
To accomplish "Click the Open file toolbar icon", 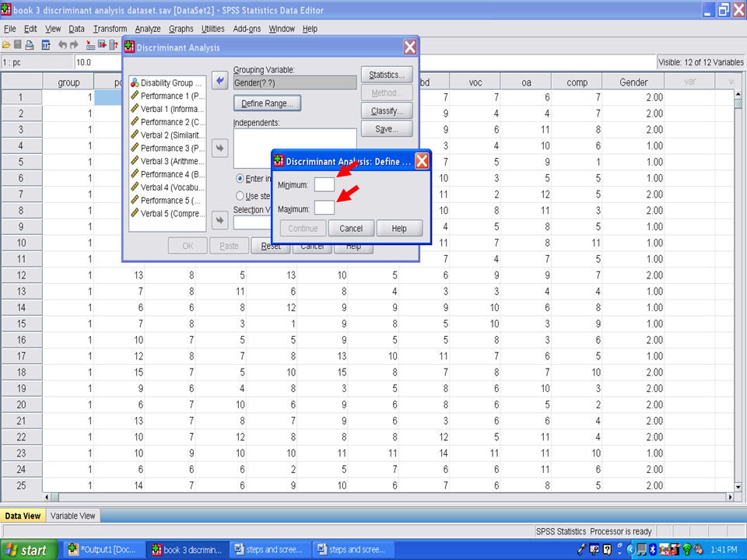I will point(6,45).
